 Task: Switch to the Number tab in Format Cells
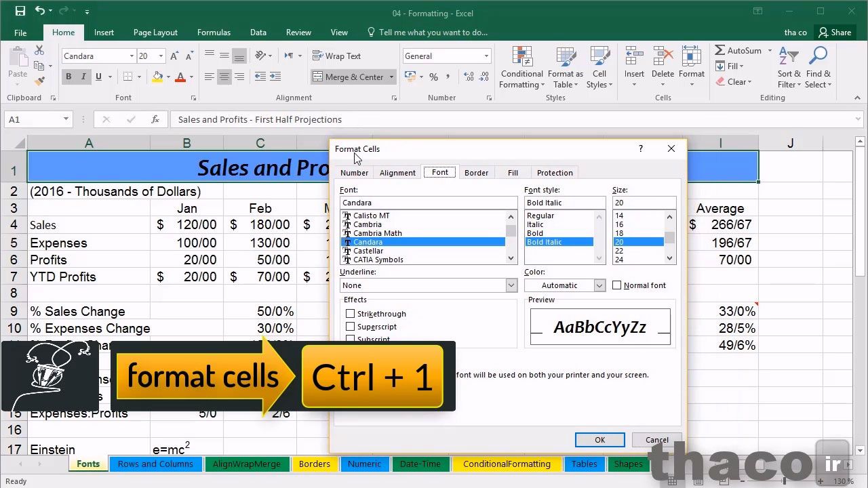[x=354, y=173]
